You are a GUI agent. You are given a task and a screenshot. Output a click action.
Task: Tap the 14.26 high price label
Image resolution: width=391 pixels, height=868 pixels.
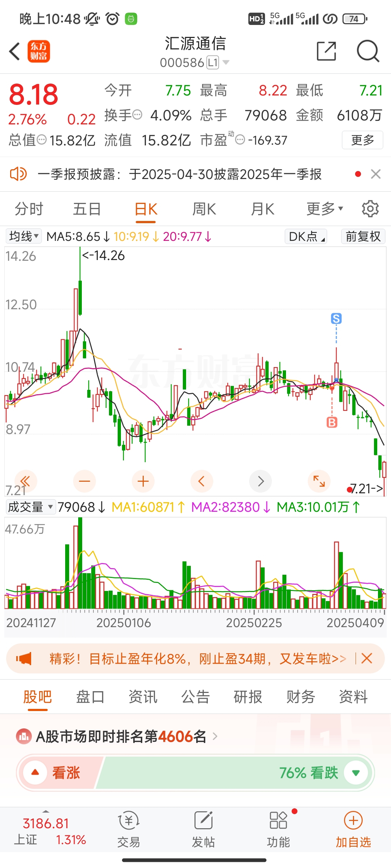coord(104,255)
